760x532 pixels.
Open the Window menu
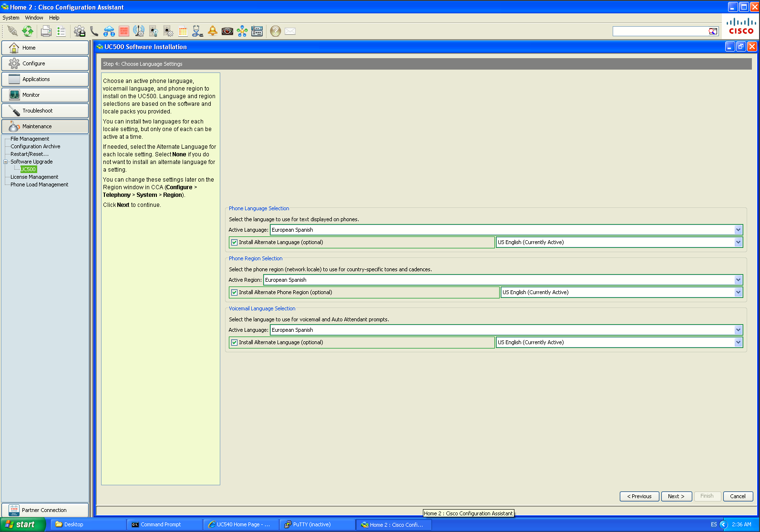pos(34,18)
